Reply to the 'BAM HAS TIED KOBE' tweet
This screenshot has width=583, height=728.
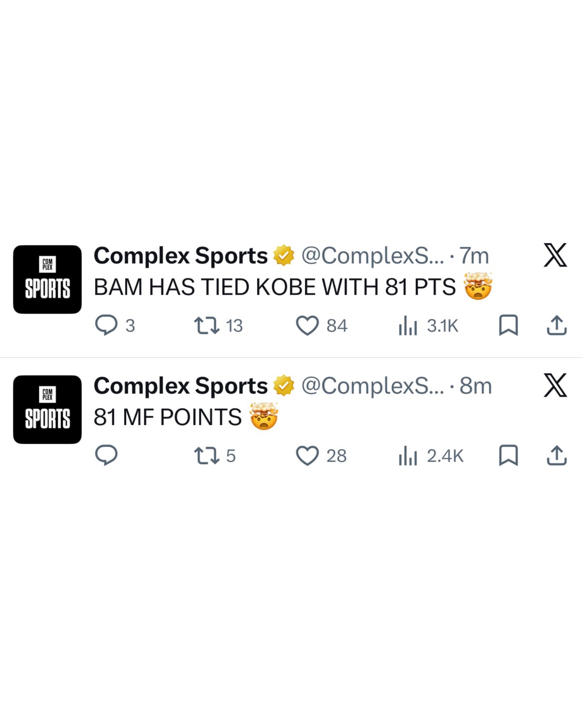pos(106,325)
